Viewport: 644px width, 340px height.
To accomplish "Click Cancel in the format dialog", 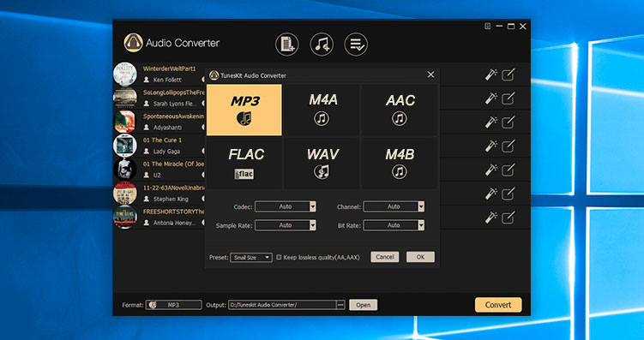I will 385,257.
